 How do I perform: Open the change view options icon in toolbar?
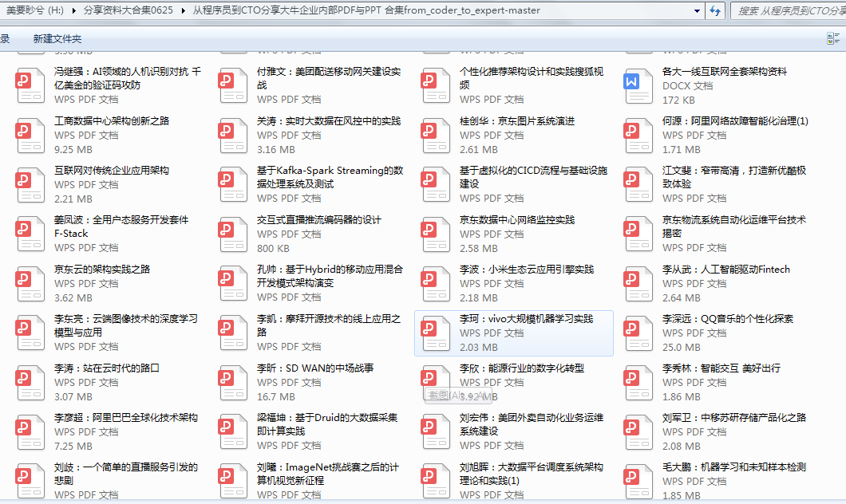point(832,38)
